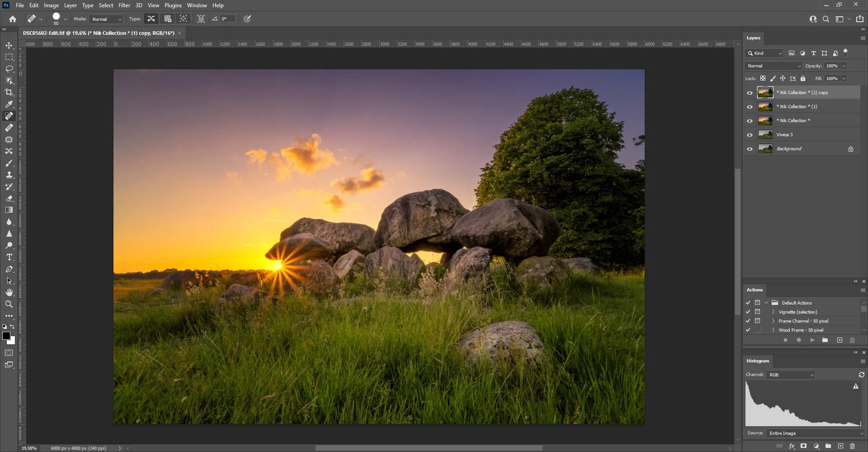Activate the Zoom tool in toolbar
868x452 pixels.
9,304
